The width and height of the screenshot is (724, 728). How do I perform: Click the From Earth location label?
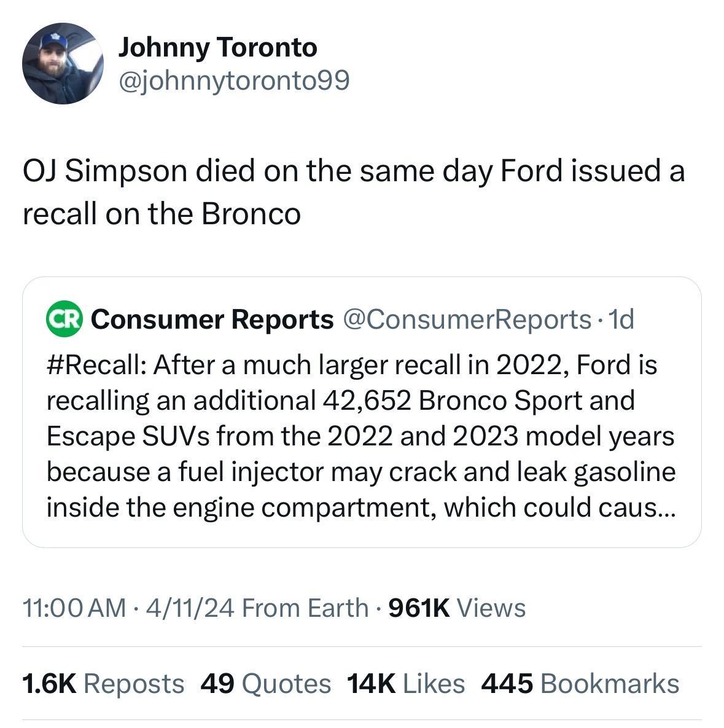point(305,608)
